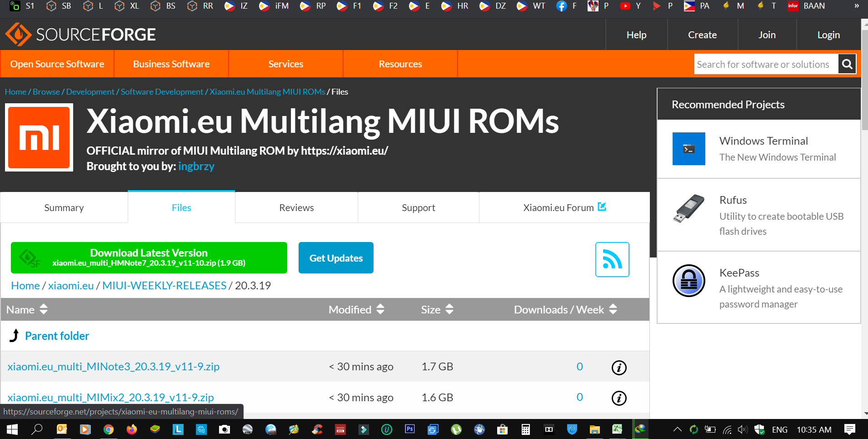Open the iFM bookmark
The height and width of the screenshot is (439, 868).
pos(274,6)
